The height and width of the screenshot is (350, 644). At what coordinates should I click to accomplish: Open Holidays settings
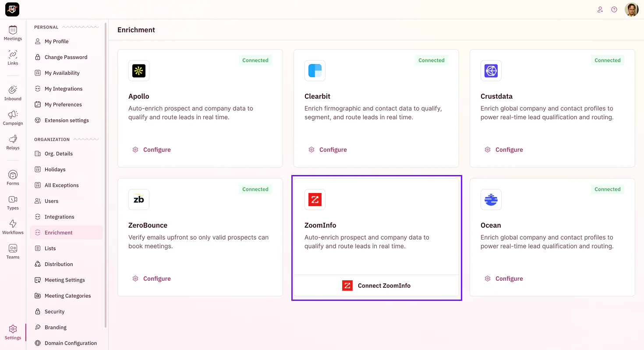(66, 169)
